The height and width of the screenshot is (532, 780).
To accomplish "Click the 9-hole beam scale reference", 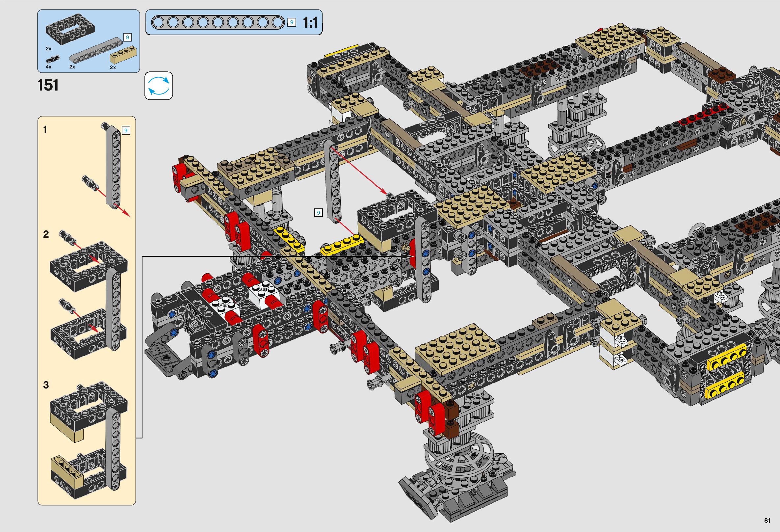I will click(218, 23).
